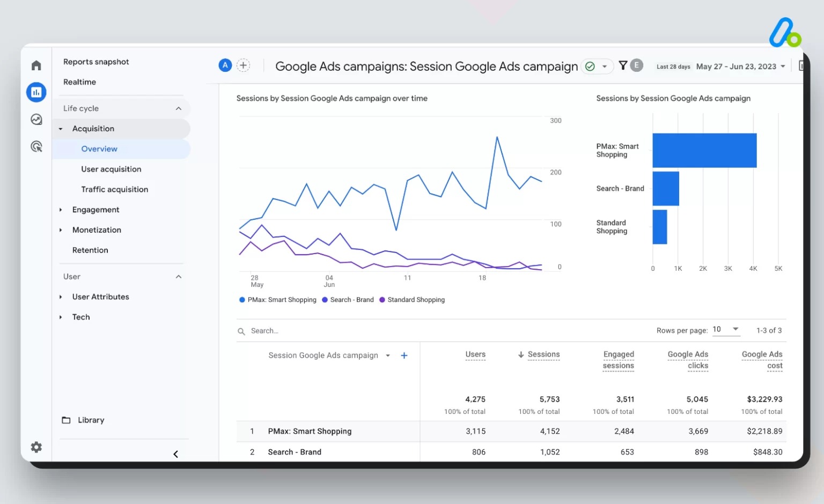
Task: Click the PMax: Smart Shopping legend dot
Action: (242, 300)
